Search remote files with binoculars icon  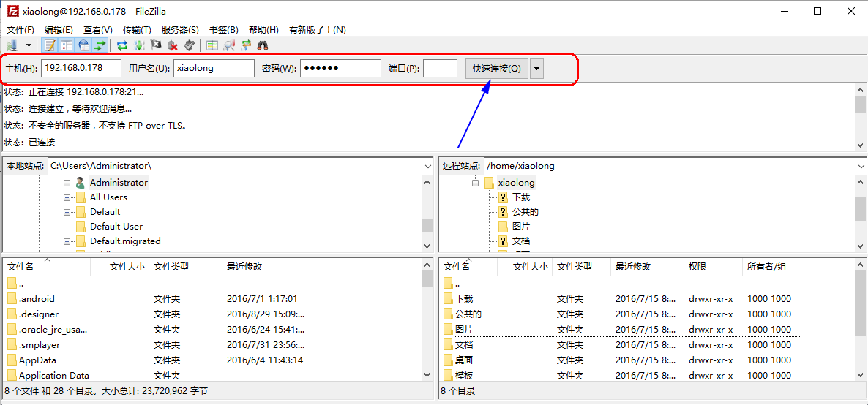[263, 45]
